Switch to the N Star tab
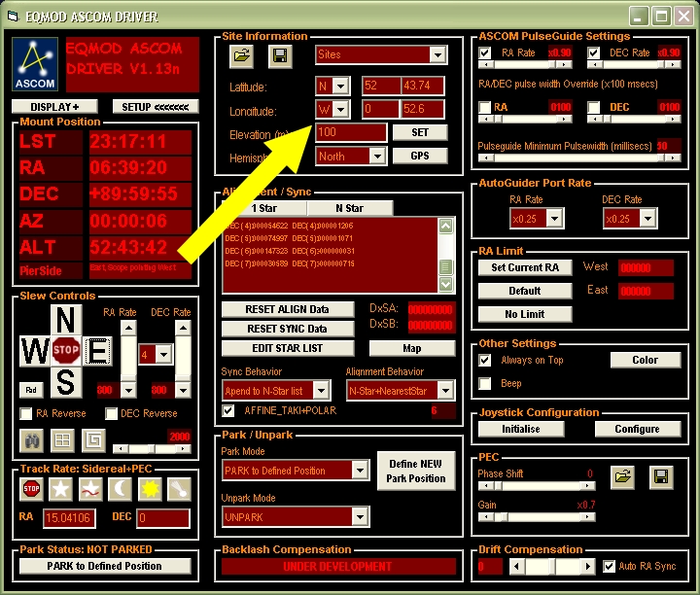The height and width of the screenshot is (595, 700). 350,208
